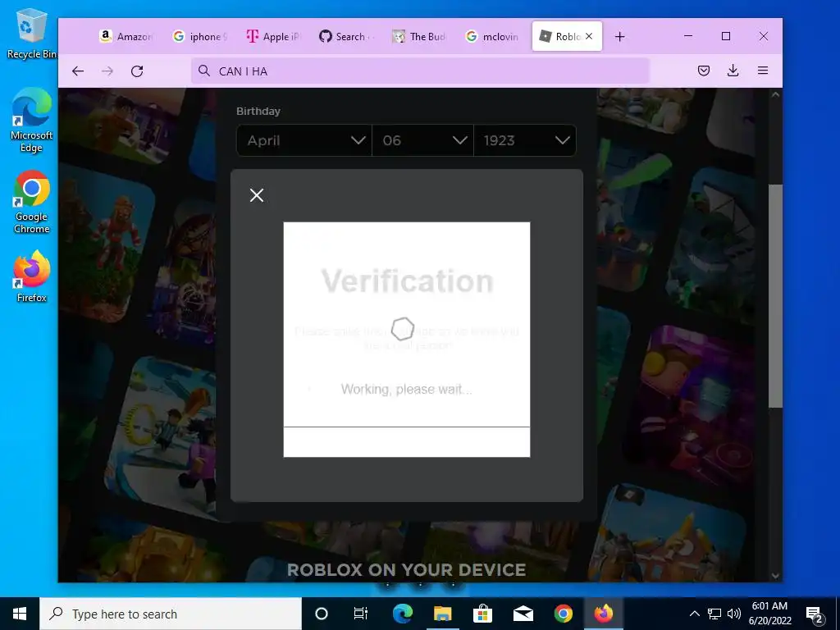The image size is (840, 630).
Task: Open the notification center icon
Action: pos(815,615)
